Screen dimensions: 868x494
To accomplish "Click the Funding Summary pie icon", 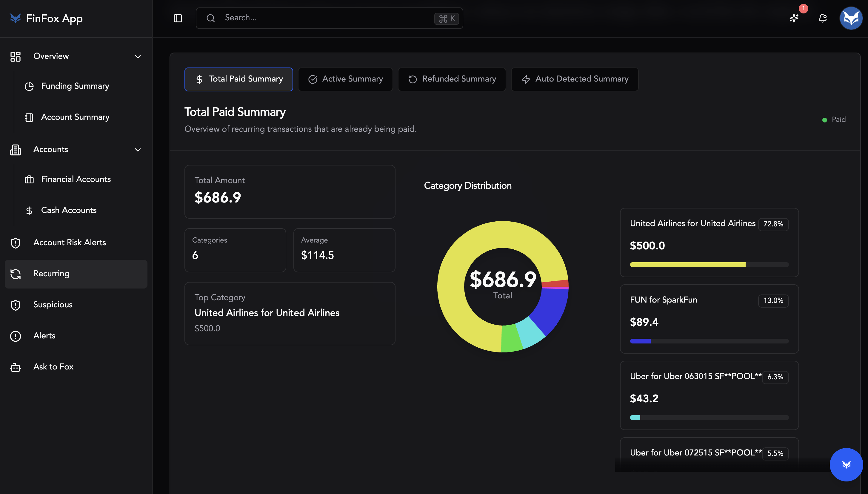I will click(x=29, y=86).
